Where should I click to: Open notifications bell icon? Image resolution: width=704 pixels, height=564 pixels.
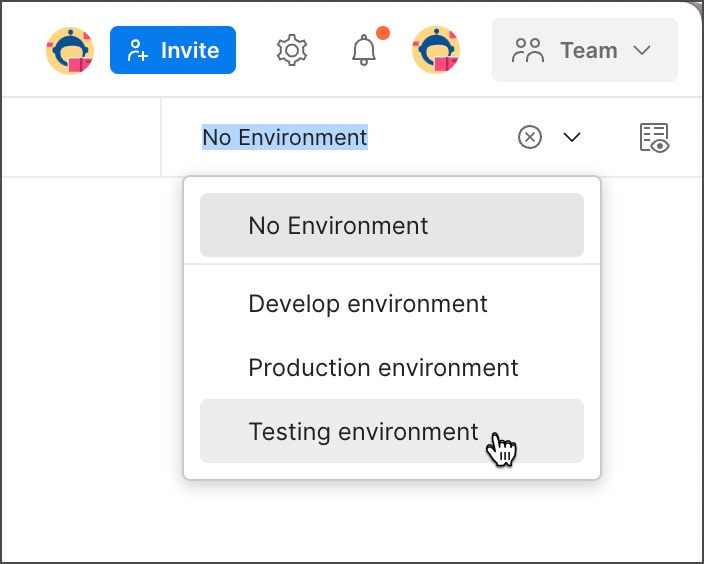coord(364,50)
